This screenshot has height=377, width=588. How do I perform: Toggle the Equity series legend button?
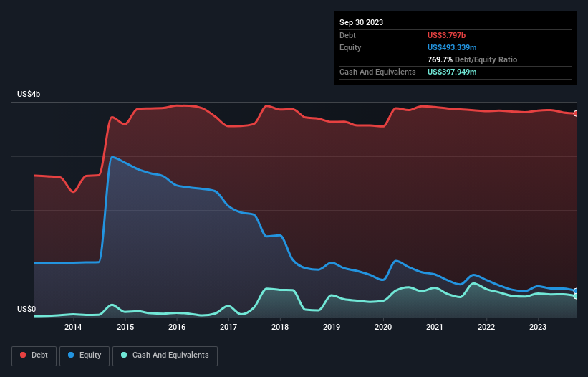coord(85,355)
